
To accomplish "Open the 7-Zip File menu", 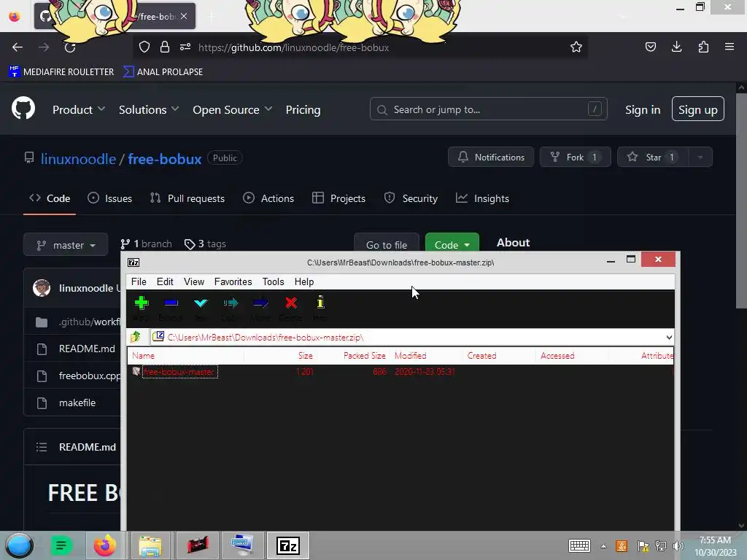I will tap(139, 282).
